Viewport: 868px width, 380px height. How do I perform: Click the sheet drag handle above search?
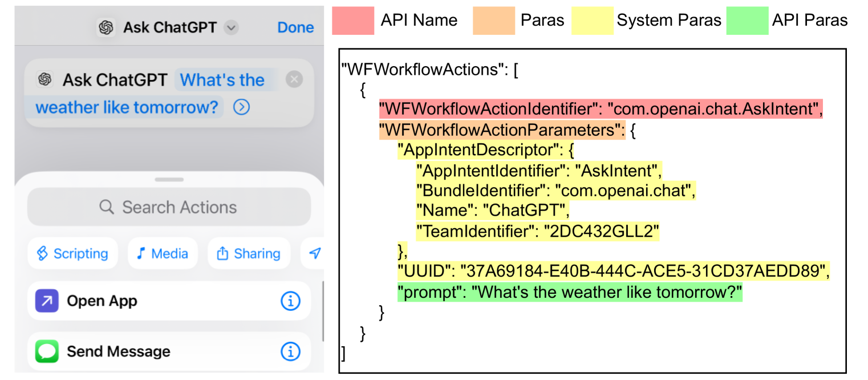coord(169,180)
